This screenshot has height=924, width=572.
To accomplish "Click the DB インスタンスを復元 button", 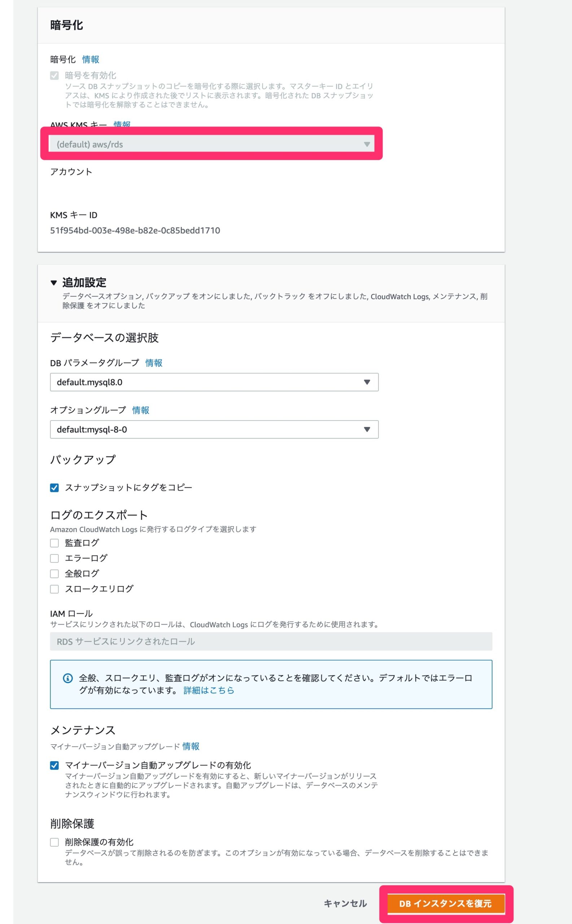I will (446, 903).
